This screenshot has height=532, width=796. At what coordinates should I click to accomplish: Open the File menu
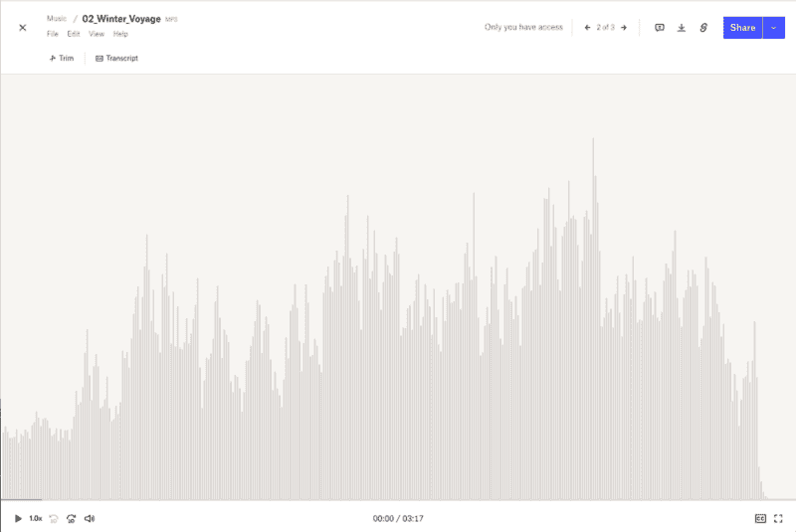(53, 34)
